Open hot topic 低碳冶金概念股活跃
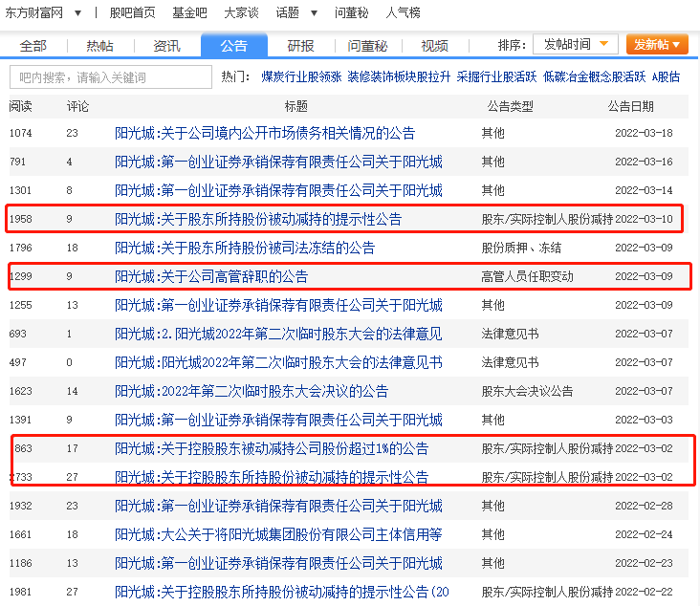The image size is (700, 606). [594, 77]
